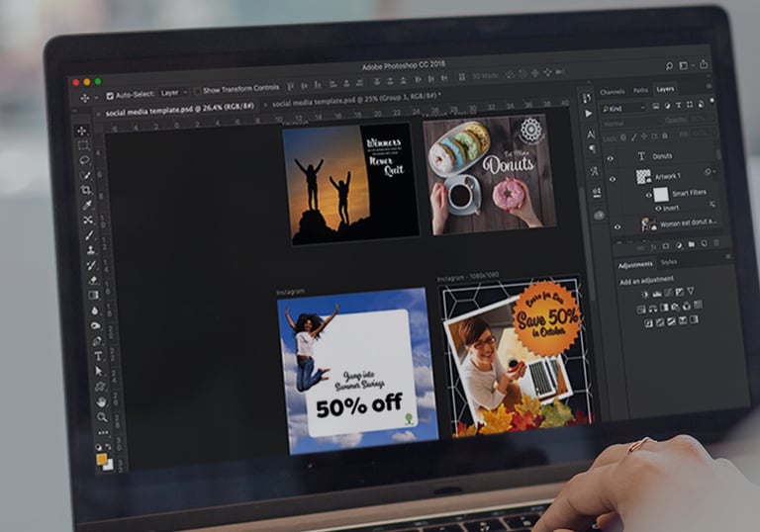Image resolution: width=760 pixels, height=532 pixels.
Task: Click the background white color swatch
Action: pyautogui.click(x=109, y=464)
